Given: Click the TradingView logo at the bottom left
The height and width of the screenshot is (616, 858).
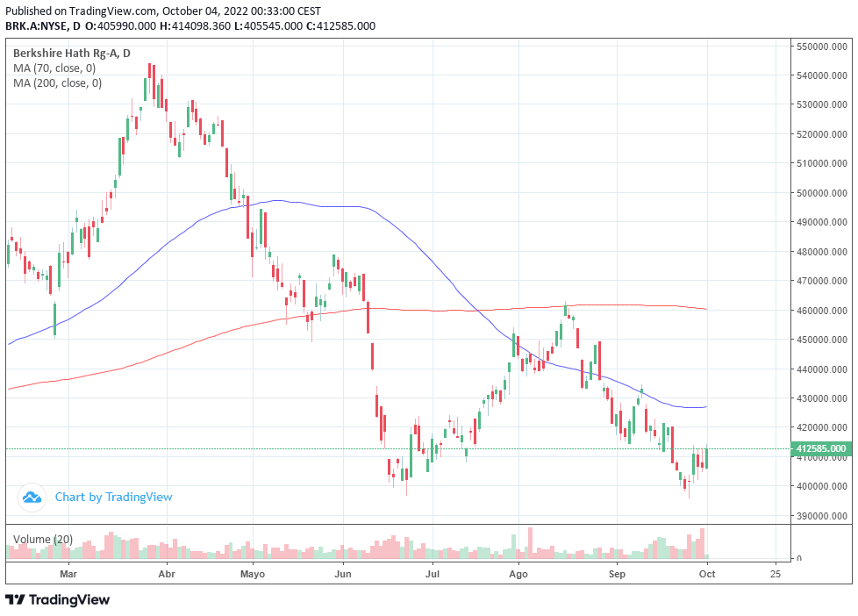Looking at the screenshot, I should pos(57,599).
